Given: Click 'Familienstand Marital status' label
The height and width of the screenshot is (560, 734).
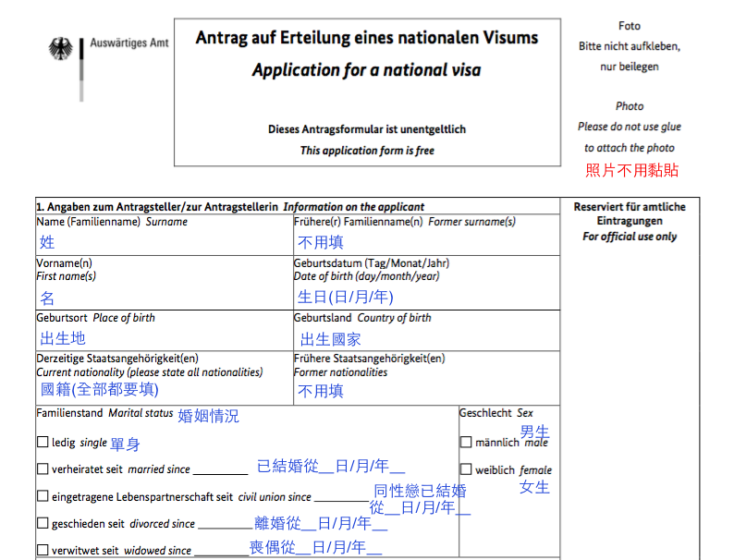Looking at the screenshot, I should [104, 413].
